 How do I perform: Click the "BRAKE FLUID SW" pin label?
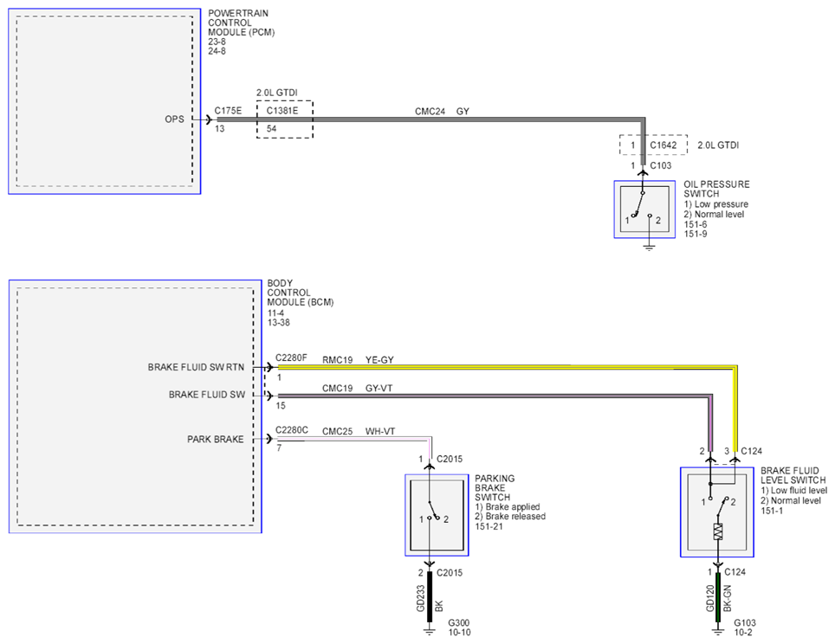207,395
